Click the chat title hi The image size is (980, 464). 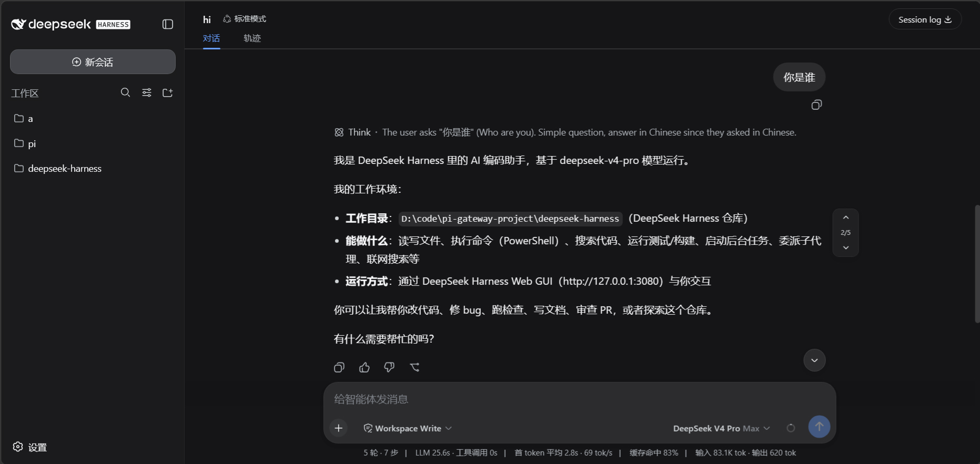[207, 19]
